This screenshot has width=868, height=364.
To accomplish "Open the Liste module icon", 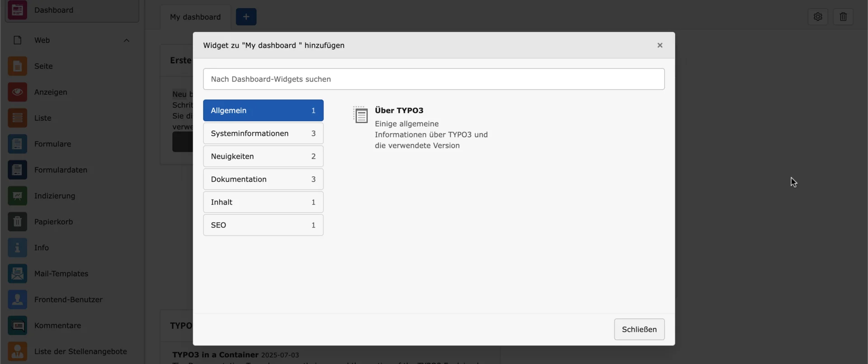I will (17, 118).
